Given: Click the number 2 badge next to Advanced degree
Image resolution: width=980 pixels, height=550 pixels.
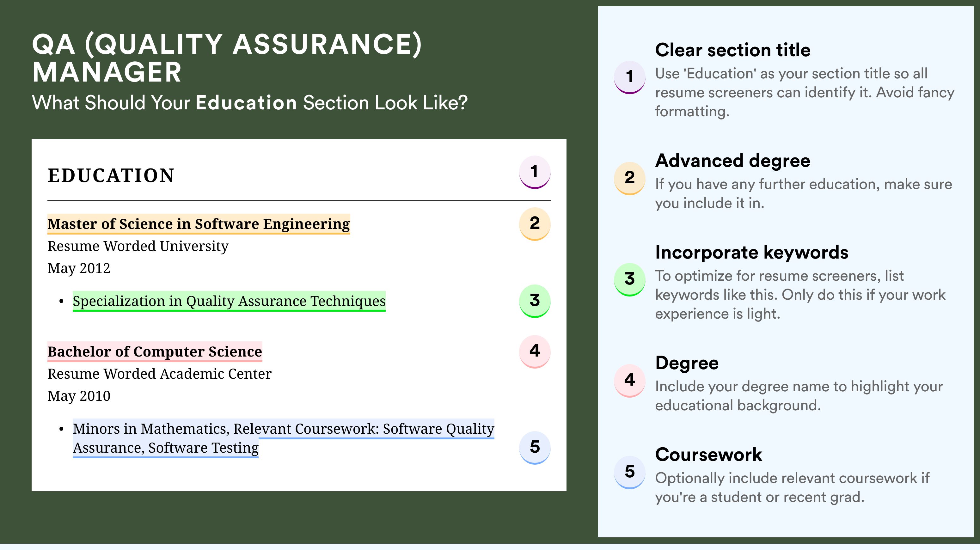Looking at the screenshot, I should tap(629, 178).
